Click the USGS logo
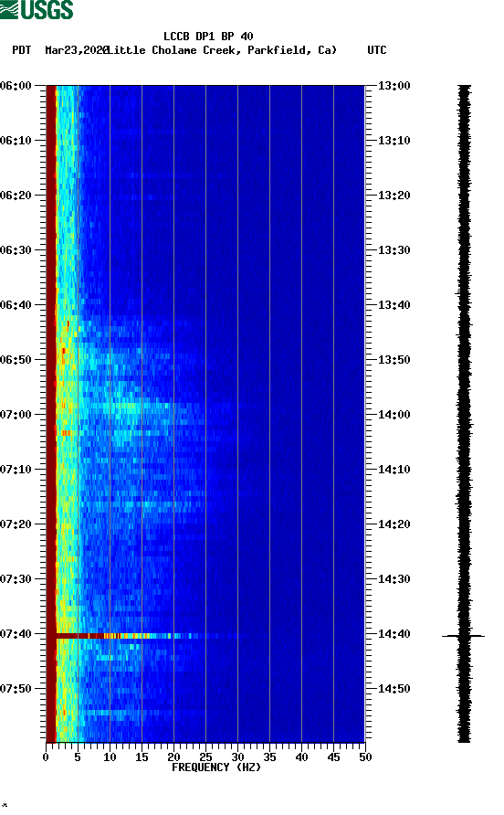This screenshot has height=815, width=504. (37, 9)
